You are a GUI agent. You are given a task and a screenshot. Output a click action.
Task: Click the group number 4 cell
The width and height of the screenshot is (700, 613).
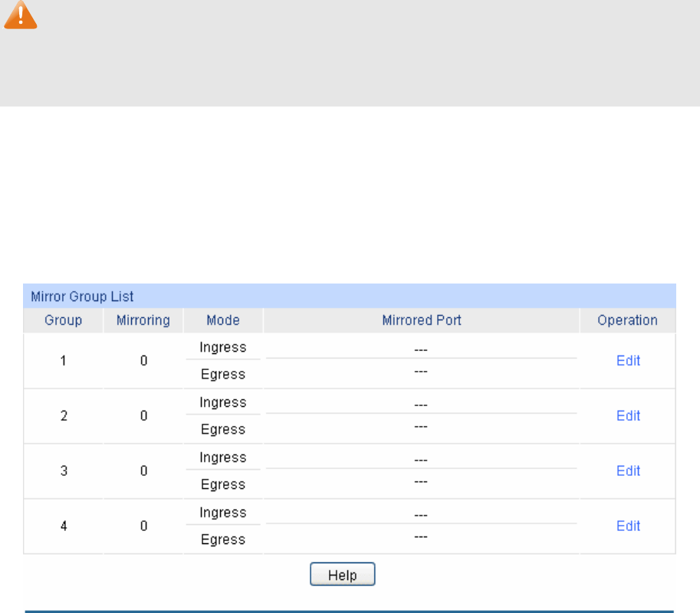click(x=64, y=526)
